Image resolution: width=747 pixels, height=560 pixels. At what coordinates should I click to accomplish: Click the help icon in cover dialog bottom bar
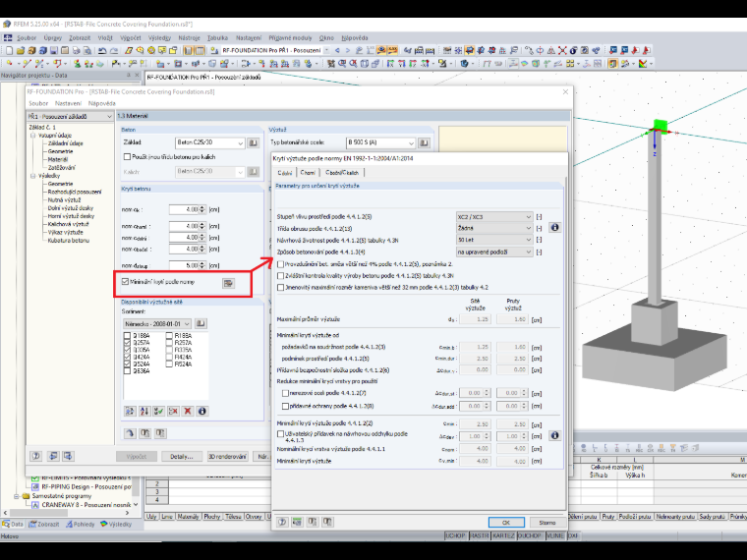click(282, 522)
